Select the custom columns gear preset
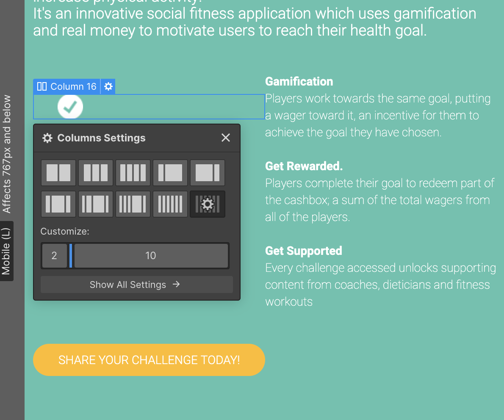The image size is (504, 420). [208, 204]
